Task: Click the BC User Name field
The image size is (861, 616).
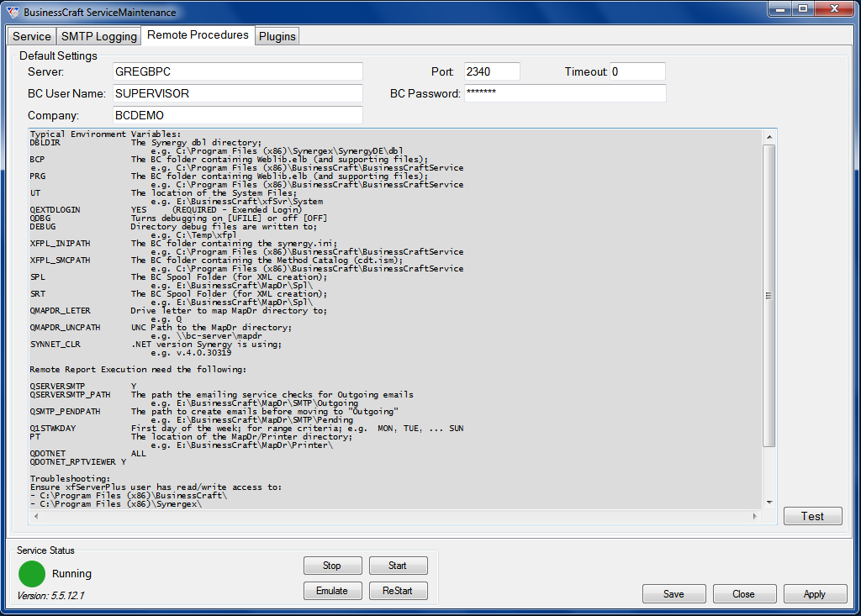Action: pos(238,93)
